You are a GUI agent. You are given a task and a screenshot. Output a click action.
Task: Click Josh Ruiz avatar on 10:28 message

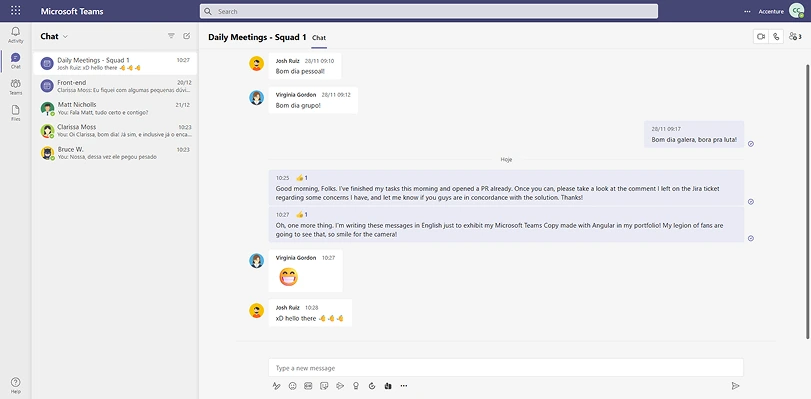(x=257, y=311)
